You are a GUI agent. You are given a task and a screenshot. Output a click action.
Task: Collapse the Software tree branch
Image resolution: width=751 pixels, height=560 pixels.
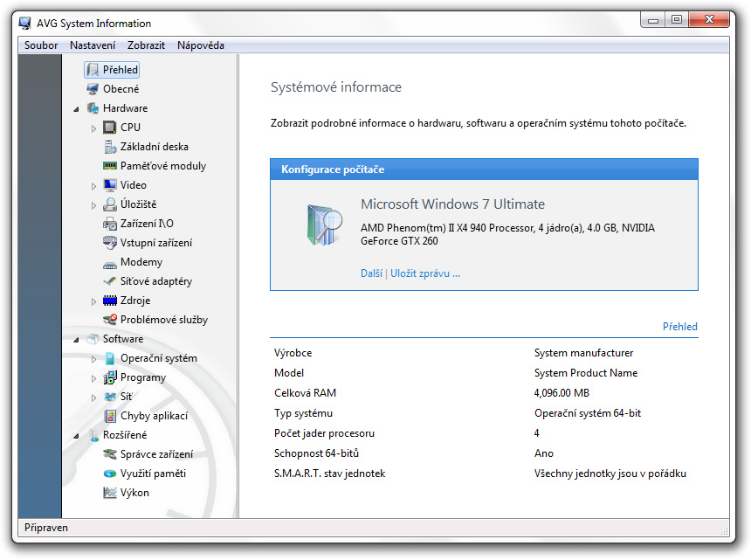coord(76,340)
